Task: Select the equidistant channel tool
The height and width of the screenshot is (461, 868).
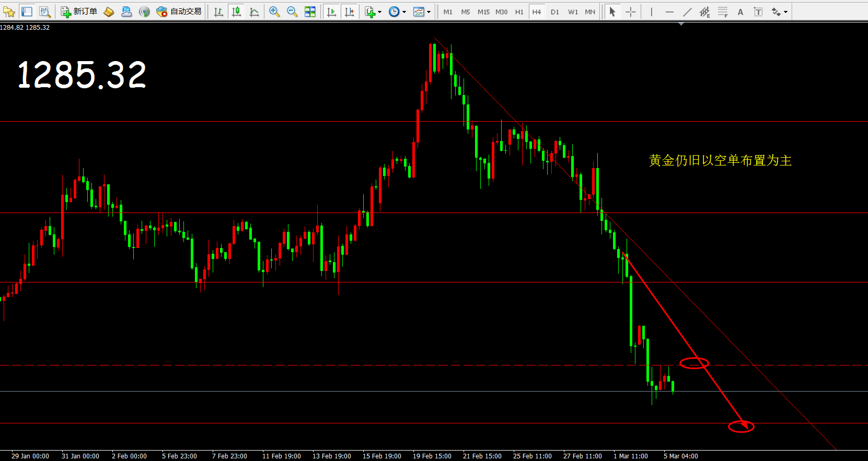Action: pos(705,11)
